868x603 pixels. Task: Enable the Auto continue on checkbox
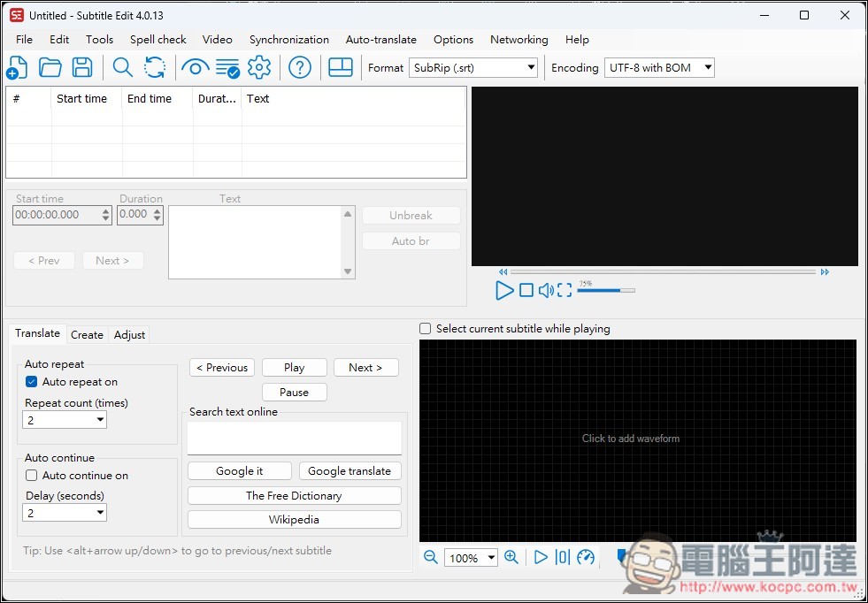(x=32, y=475)
